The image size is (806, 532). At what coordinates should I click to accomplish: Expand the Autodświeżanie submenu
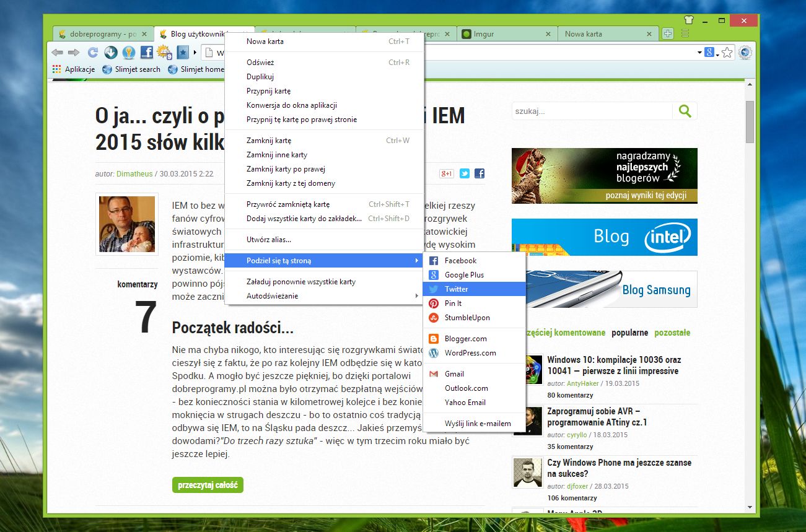point(324,296)
